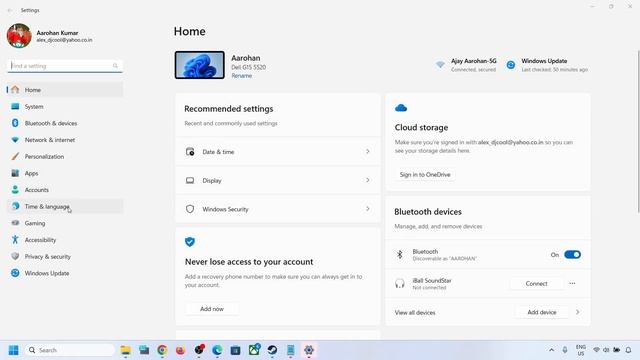Click the Rename link under Aarohan
The width and height of the screenshot is (640, 360).
point(242,76)
